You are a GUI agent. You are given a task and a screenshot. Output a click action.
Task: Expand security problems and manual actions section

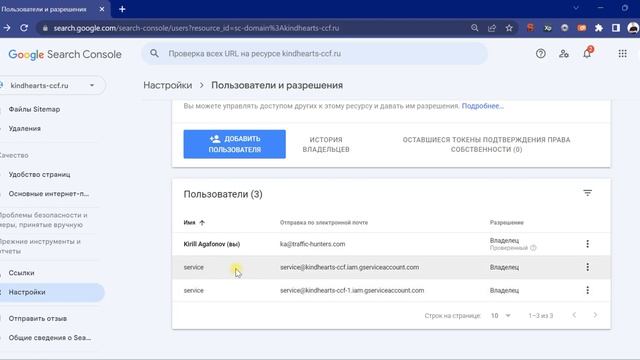[x=43, y=220]
